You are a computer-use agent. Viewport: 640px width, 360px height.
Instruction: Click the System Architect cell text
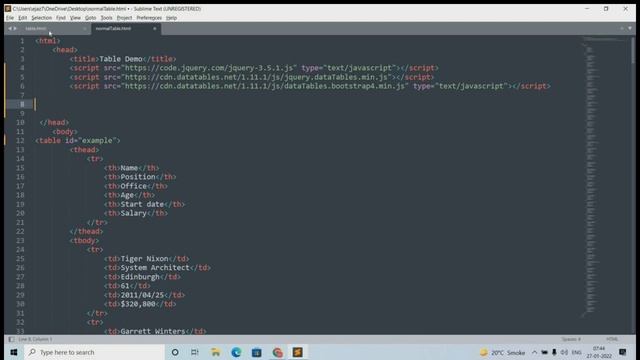(x=155, y=268)
